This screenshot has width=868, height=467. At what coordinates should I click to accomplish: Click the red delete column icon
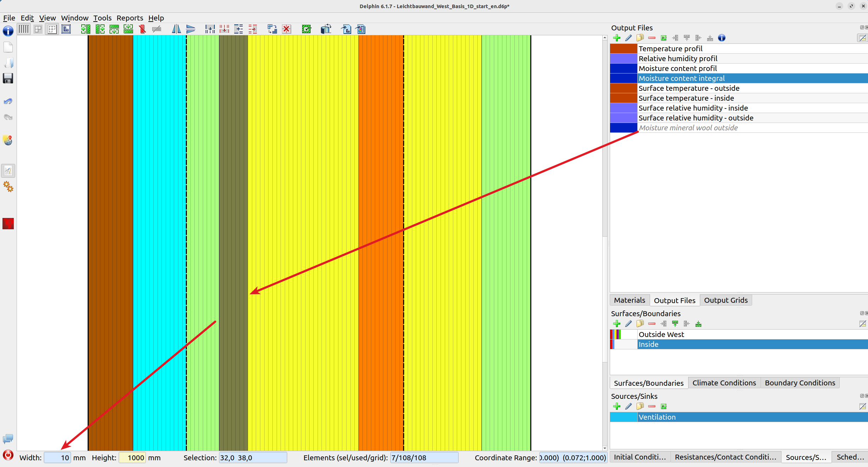click(142, 29)
